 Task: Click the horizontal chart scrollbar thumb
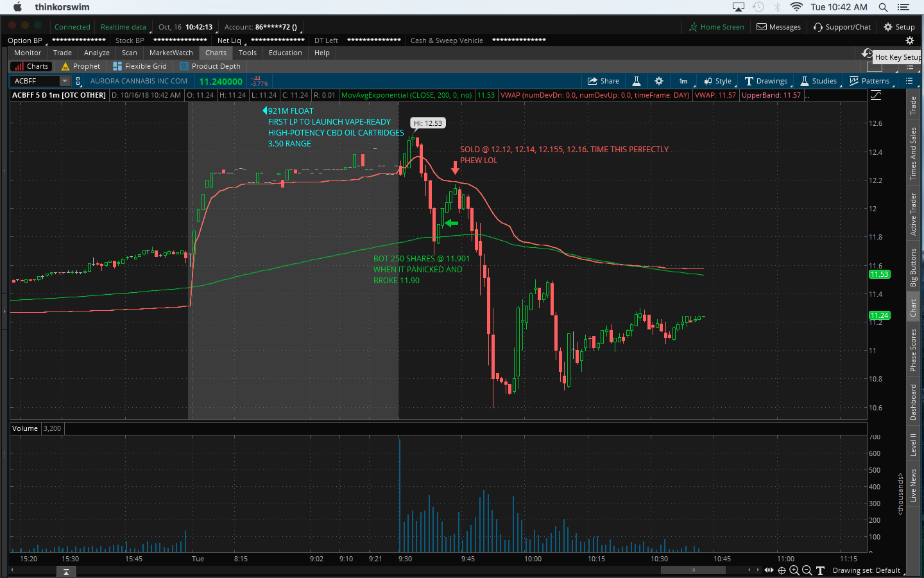(x=693, y=570)
